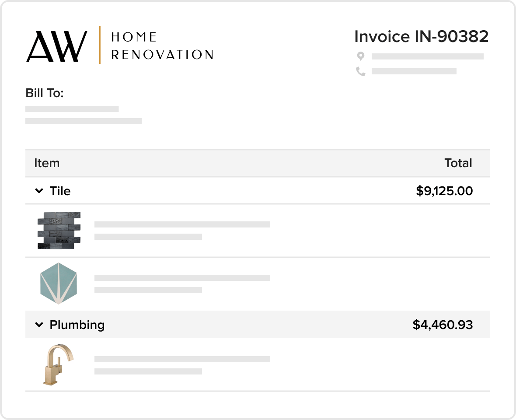Click the phone number line placeholder

point(414,71)
